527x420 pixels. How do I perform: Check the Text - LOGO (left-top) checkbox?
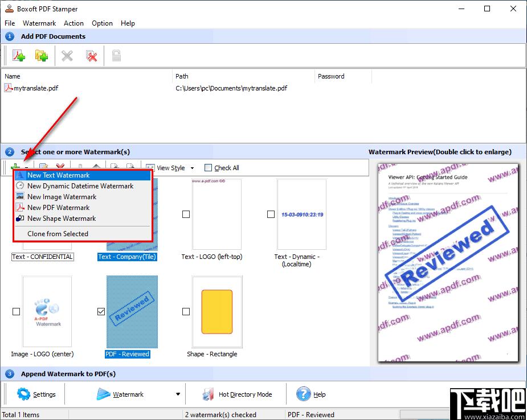(x=186, y=214)
